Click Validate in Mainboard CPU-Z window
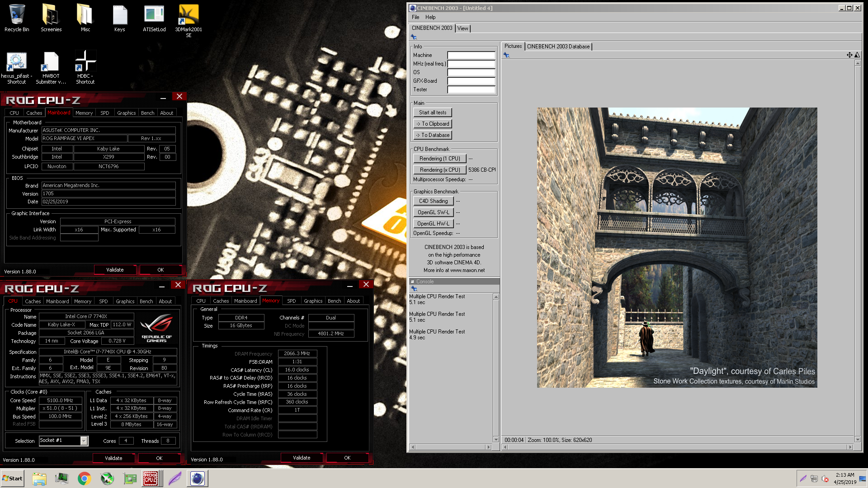 (x=115, y=270)
